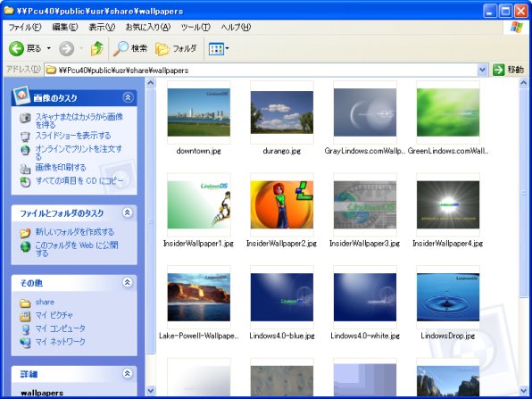This screenshot has height=399, width=532.
Task: Collapse the 画像のタスク panel chevron
Action: [x=128, y=97]
